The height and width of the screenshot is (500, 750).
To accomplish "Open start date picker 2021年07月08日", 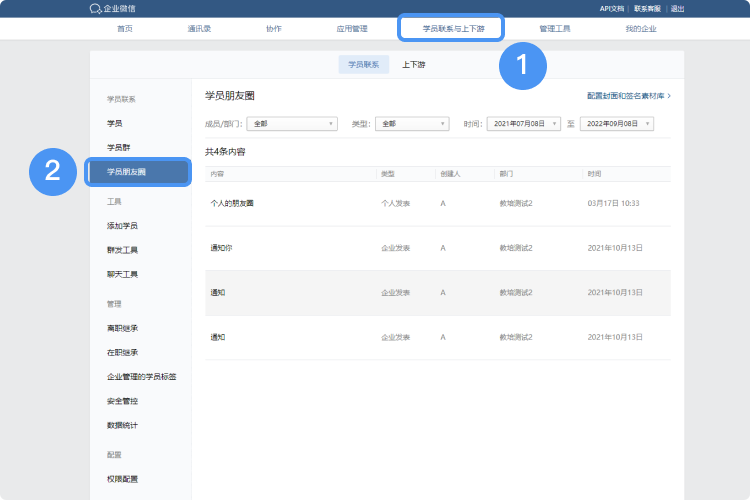I will [x=524, y=124].
